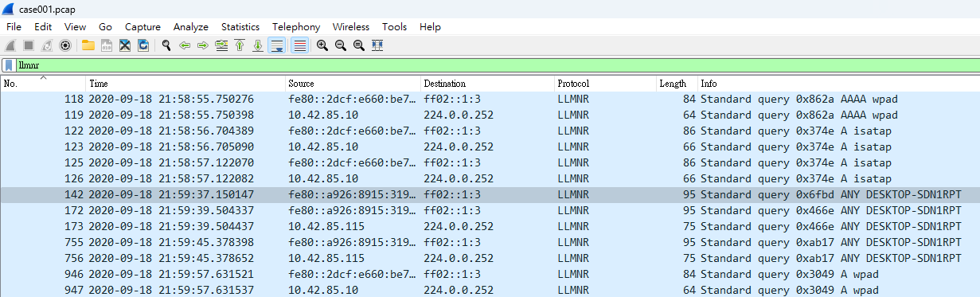
Task: Sort by the Protocol column header
Action: (x=605, y=84)
